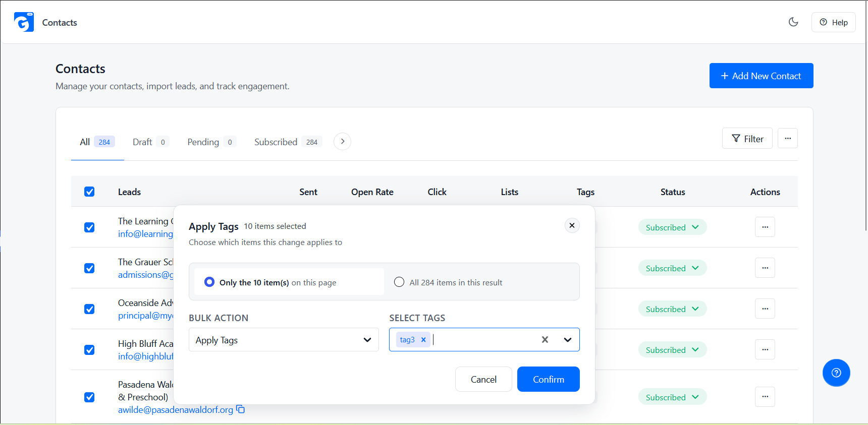Open actions menu for The Learning row

click(765, 227)
